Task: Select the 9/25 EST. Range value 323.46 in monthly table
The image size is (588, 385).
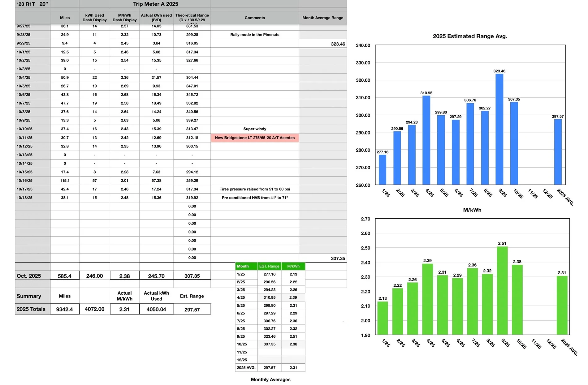Action: (x=269, y=336)
